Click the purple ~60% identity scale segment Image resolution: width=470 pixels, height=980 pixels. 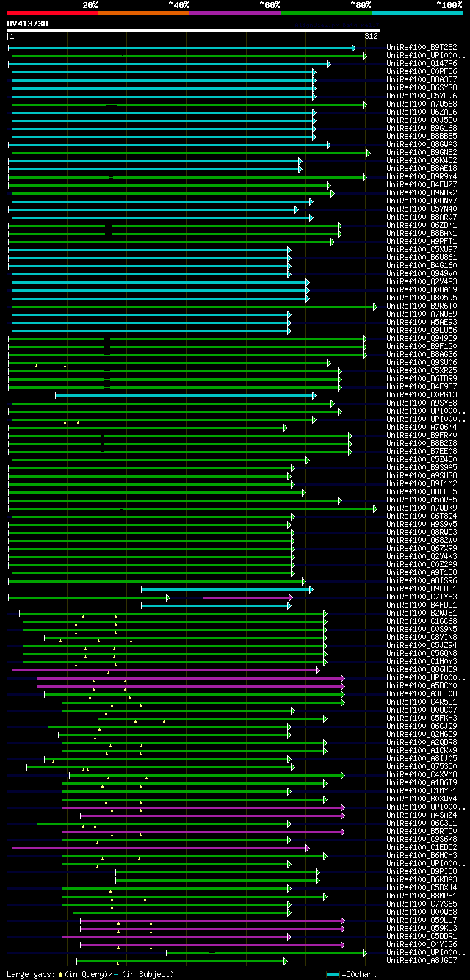[x=234, y=13]
